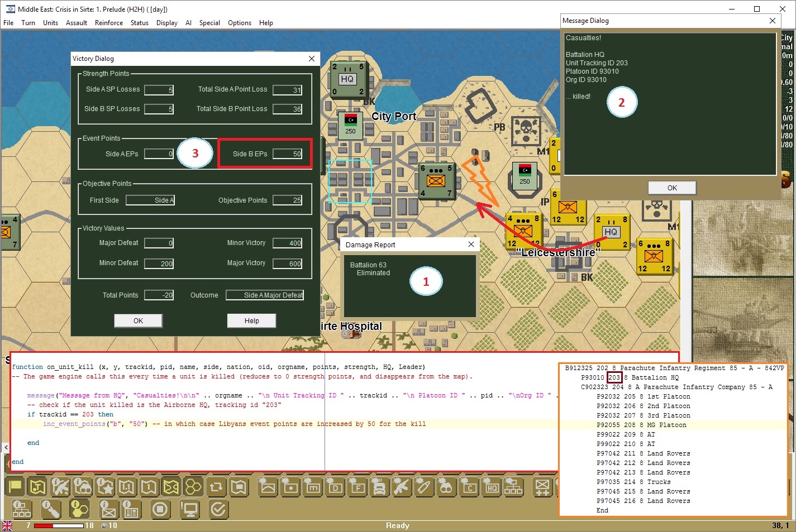Click the circled checkmark toolbar icon
The image size is (796, 532).
(x=218, y=509)
